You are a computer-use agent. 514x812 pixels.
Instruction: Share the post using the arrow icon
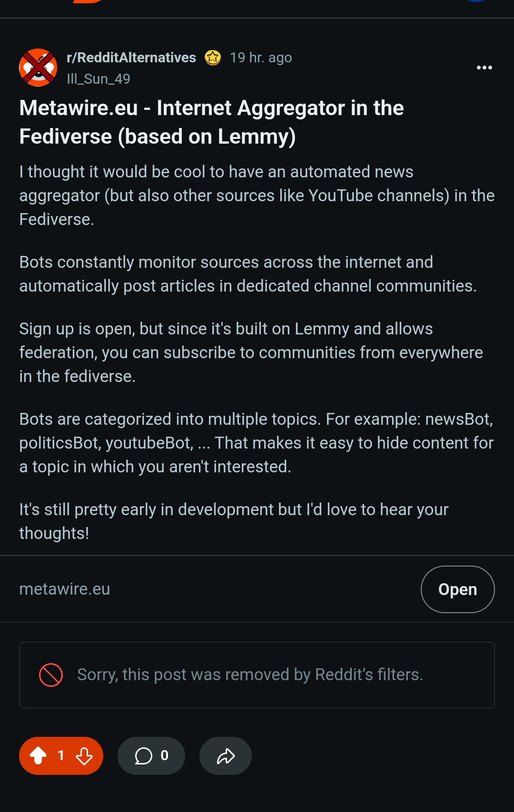tap(226, 755)
